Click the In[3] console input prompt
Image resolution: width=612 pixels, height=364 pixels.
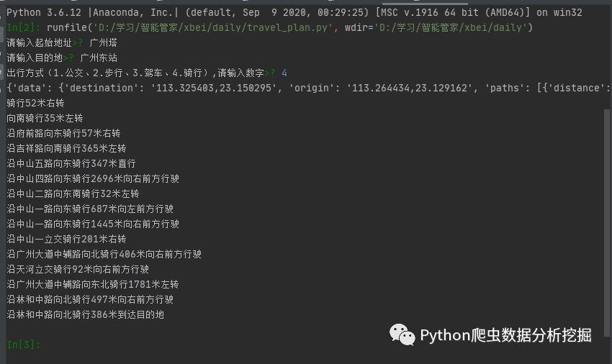(24, 345)
